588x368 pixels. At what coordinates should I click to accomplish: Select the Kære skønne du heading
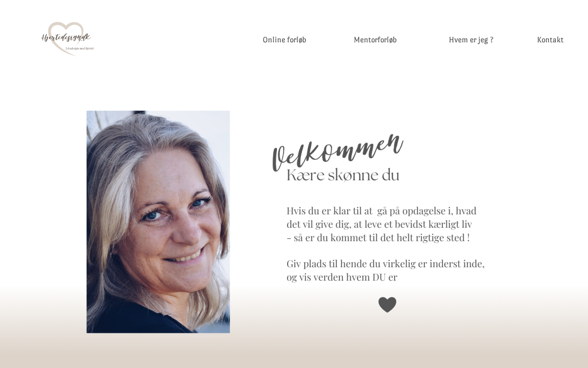[343, 175]
